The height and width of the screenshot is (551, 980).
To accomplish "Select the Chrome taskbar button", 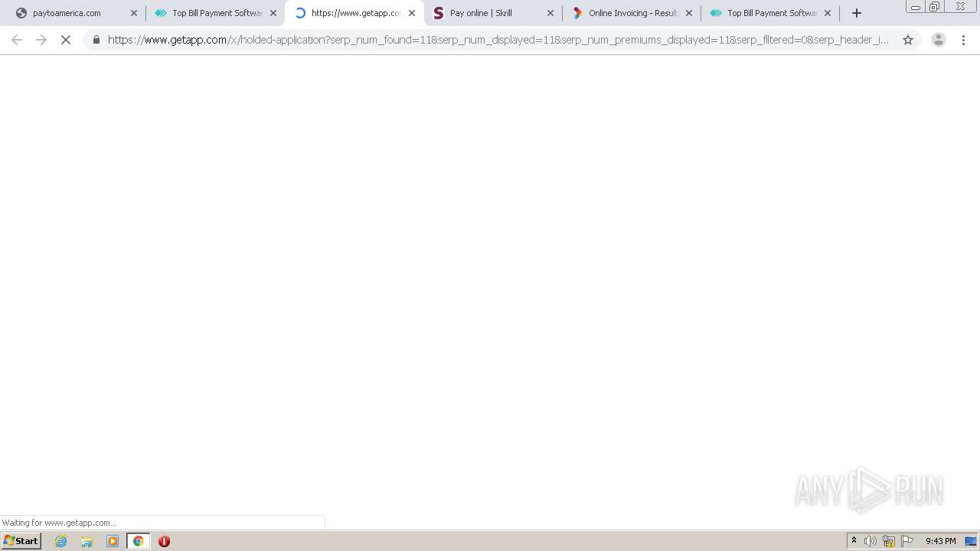I will [138, 541].
